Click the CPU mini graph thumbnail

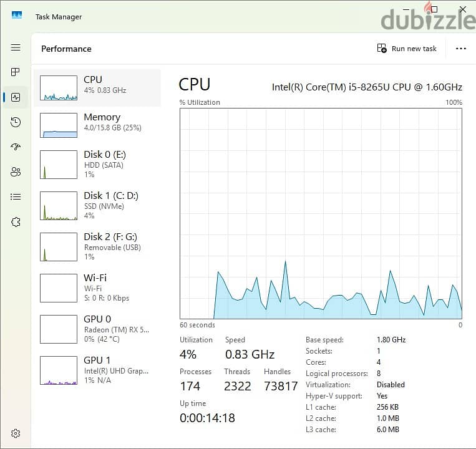coord(59,88)
